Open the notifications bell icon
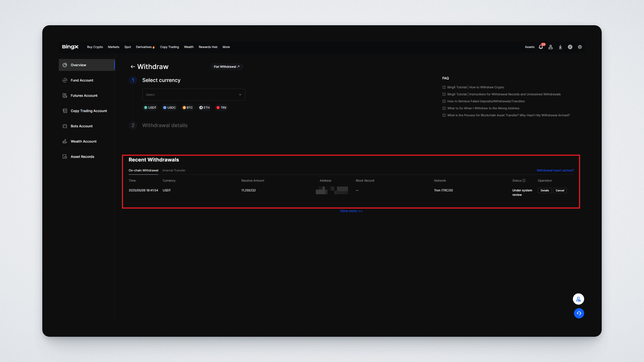 pyautogui.click(x=541, y=47)
